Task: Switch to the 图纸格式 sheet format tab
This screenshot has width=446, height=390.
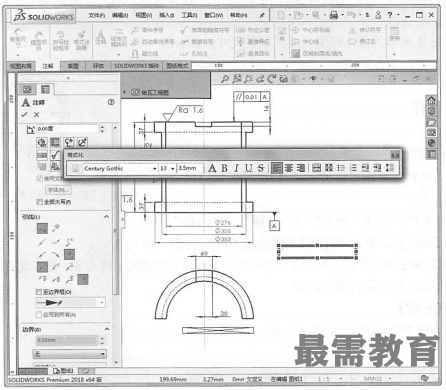Action: point(177,66)
